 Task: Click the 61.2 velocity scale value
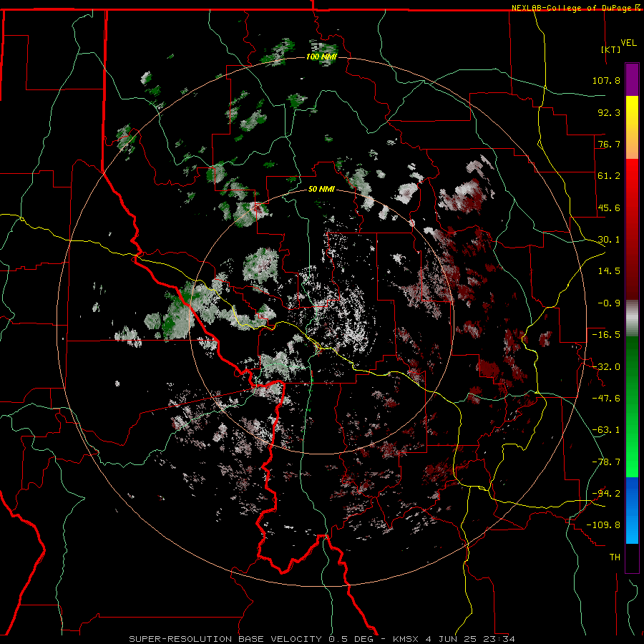point(609,176)
